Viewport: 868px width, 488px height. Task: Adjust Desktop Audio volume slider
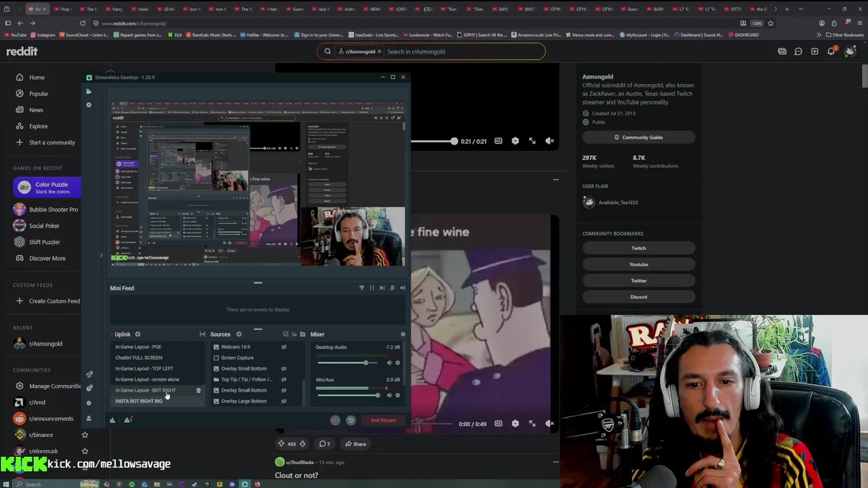tap(348, 363)
